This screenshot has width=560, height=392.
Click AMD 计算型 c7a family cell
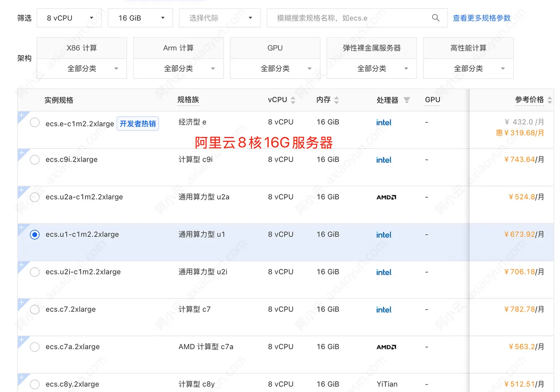coord(206,346)
